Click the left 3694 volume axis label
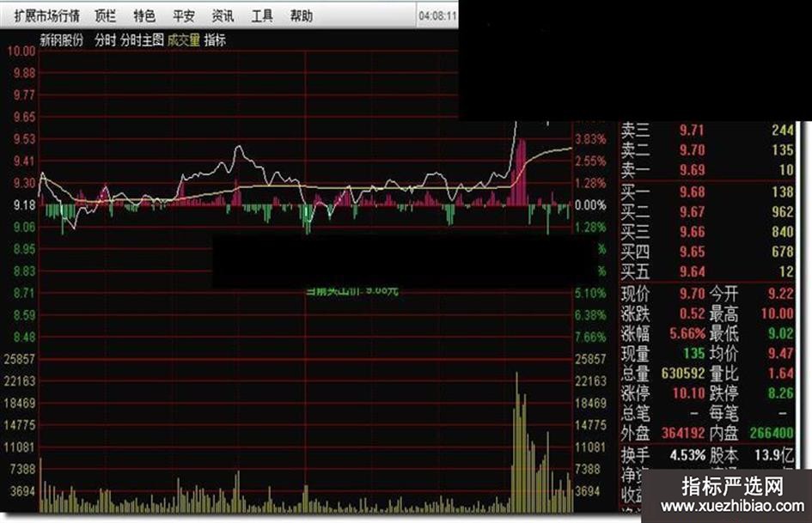The image size is (812, 523). (23, 491)
